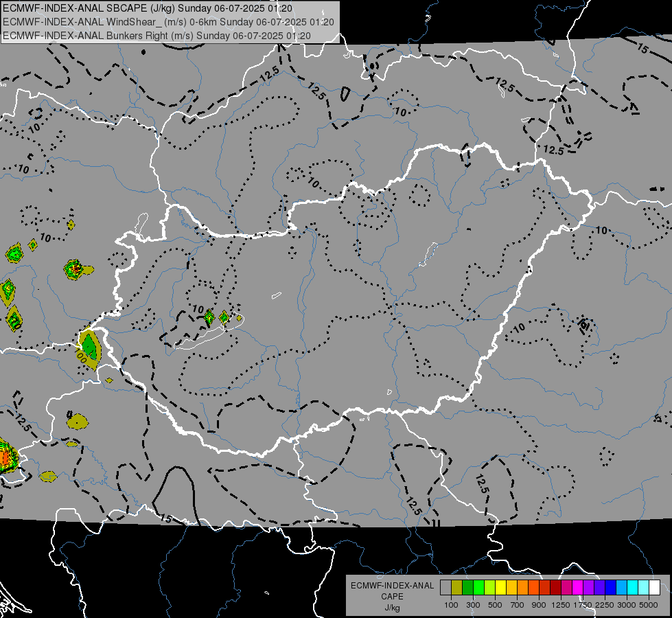The width and height of the screenshot is (672, 618).
Task: Click the legend scale value 500
Action: pos(495,605)
